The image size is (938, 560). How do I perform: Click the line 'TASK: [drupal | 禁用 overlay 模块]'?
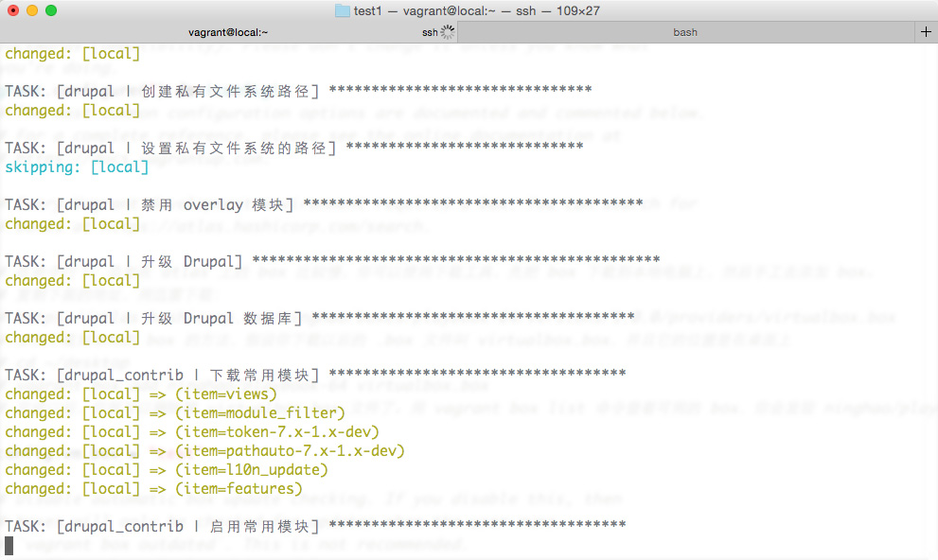[x=324, y=204]
